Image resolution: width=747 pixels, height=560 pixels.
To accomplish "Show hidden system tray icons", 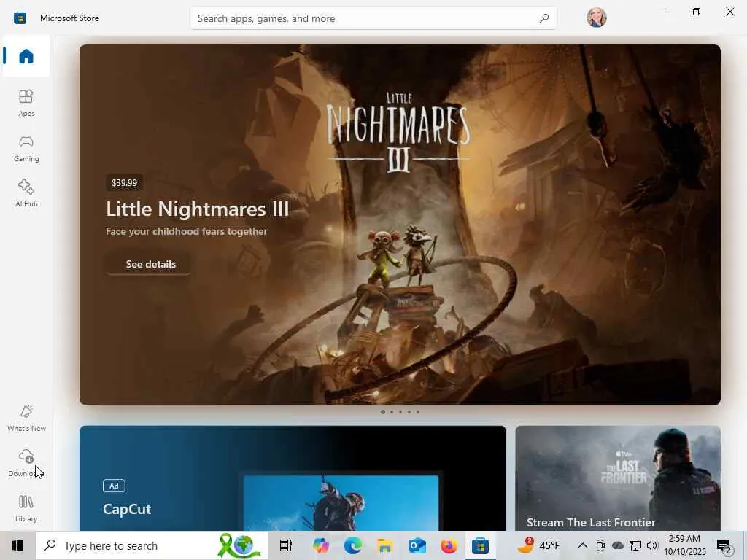I will pyautogui.click(x=583, y=545).
